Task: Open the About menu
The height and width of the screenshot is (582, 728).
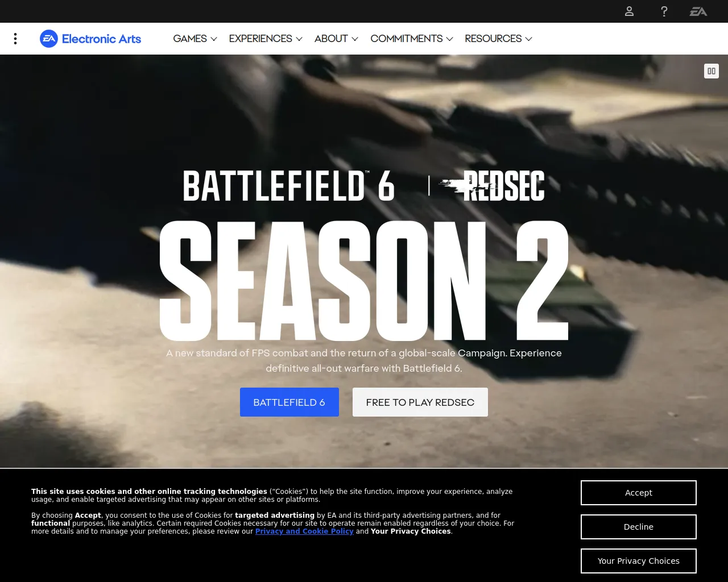Action: (336, 39)
